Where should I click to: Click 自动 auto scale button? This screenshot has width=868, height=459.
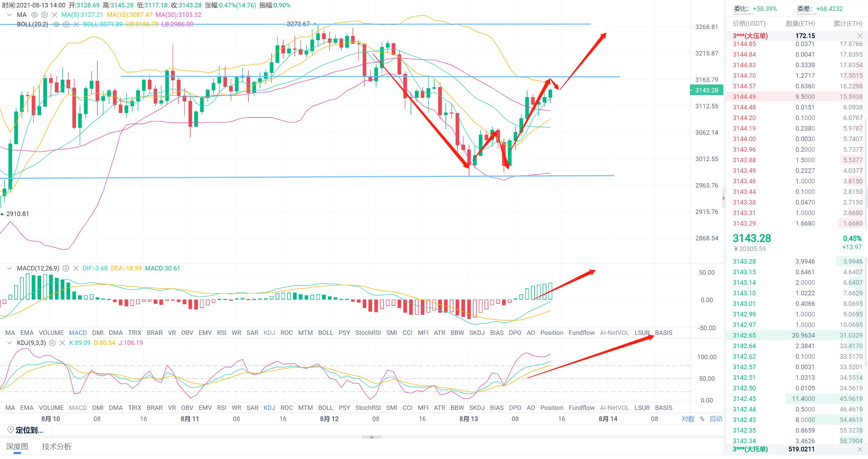pyautogui.click(x=716, y=419)
